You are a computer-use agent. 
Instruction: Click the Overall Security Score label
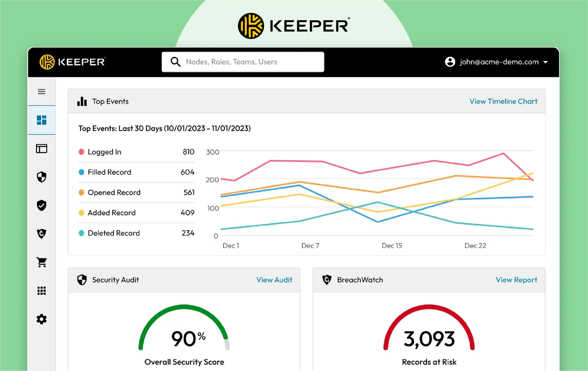point(184,362)
